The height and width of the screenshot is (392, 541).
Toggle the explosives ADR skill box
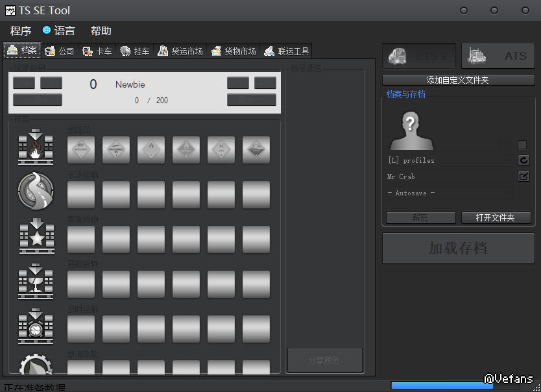pos(81,150)
